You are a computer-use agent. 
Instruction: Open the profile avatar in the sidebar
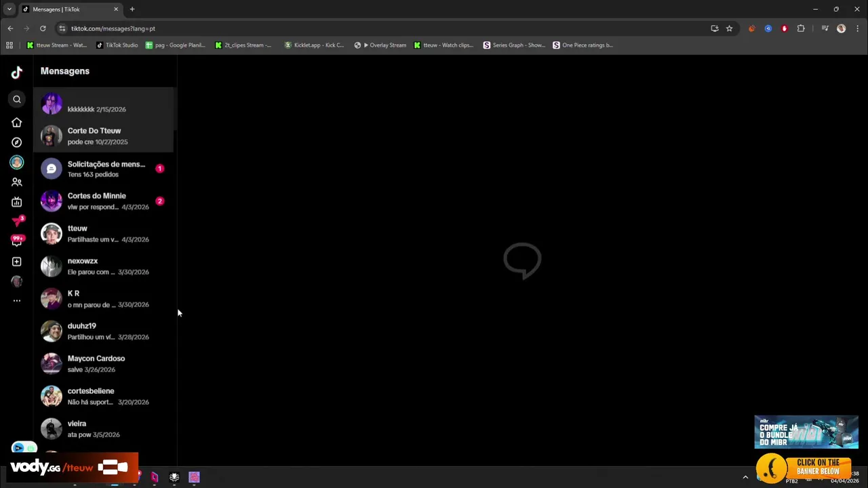17,281
